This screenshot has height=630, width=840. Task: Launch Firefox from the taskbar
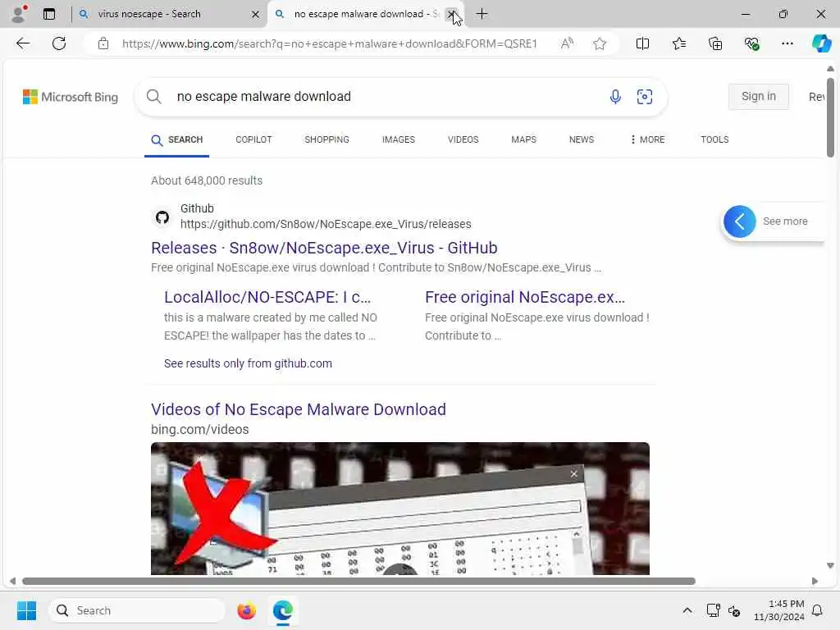tap(246, 610)
